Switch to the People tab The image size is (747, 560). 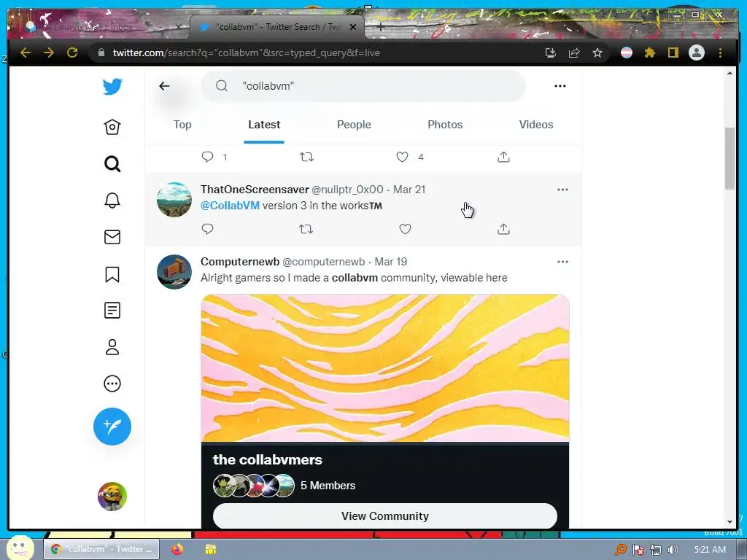[x=354, y=125]
